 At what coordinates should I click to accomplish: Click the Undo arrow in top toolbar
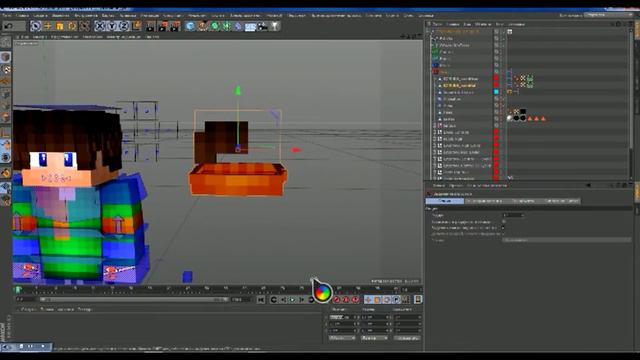[8, 26]
